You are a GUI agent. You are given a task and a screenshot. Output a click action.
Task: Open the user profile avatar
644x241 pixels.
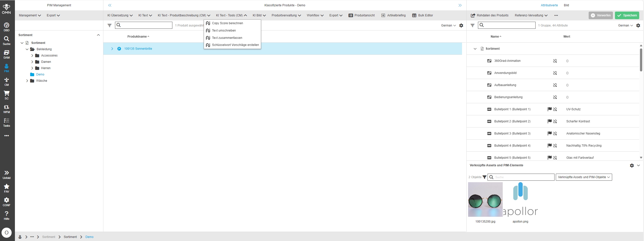(7, 232)
